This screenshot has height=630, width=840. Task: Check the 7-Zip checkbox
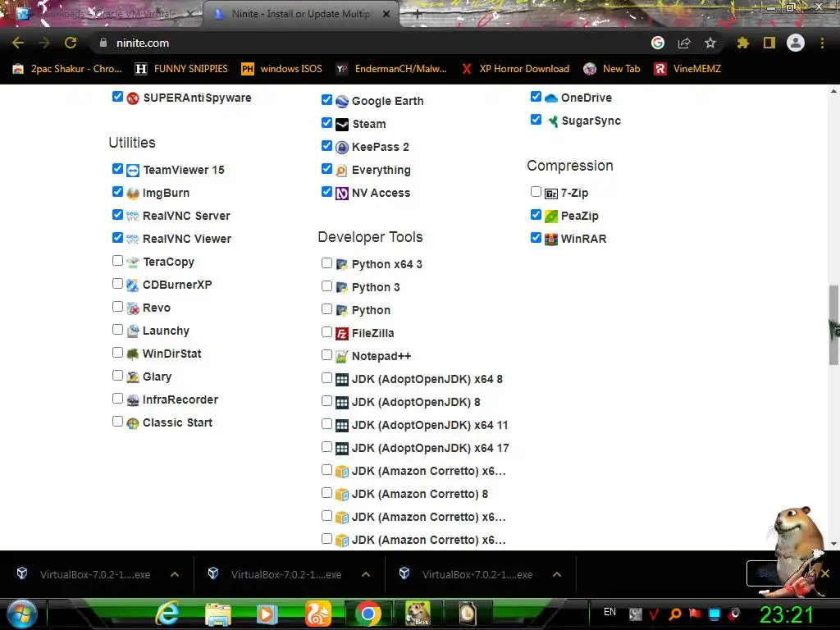point(536,191)
